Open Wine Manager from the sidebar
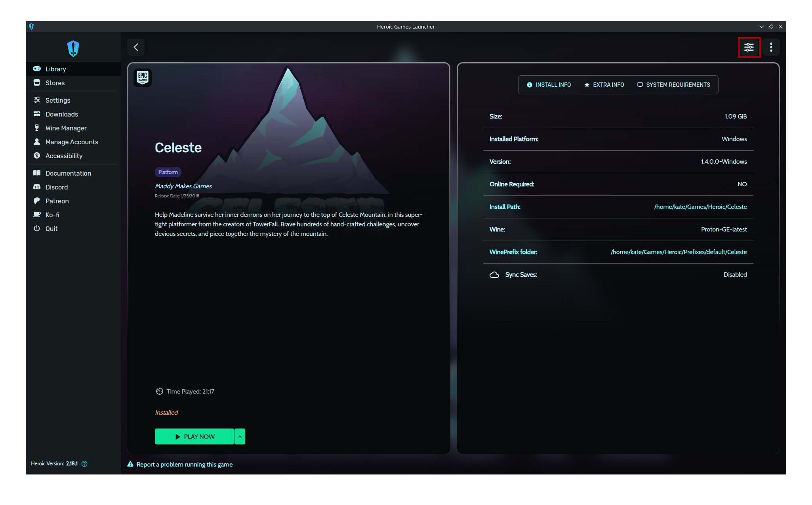The width and height of the screenshot is (812, 505). click(x=73, y=128)
